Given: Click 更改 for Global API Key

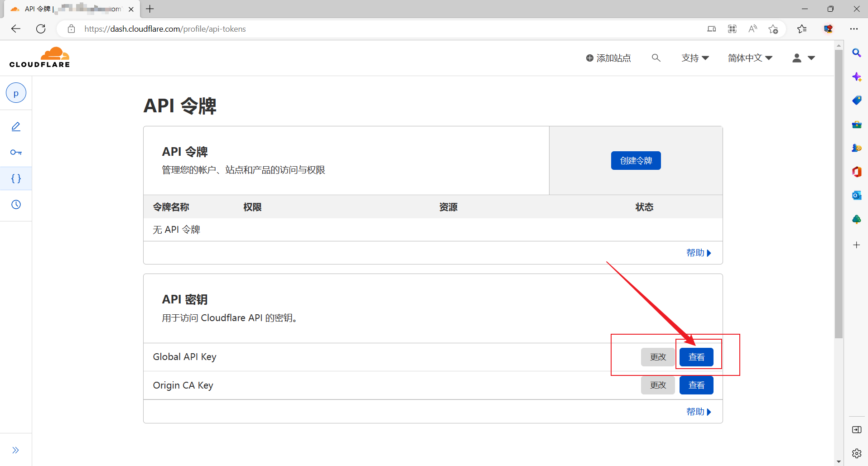Looking at the screenshot, I should (658, 357).
